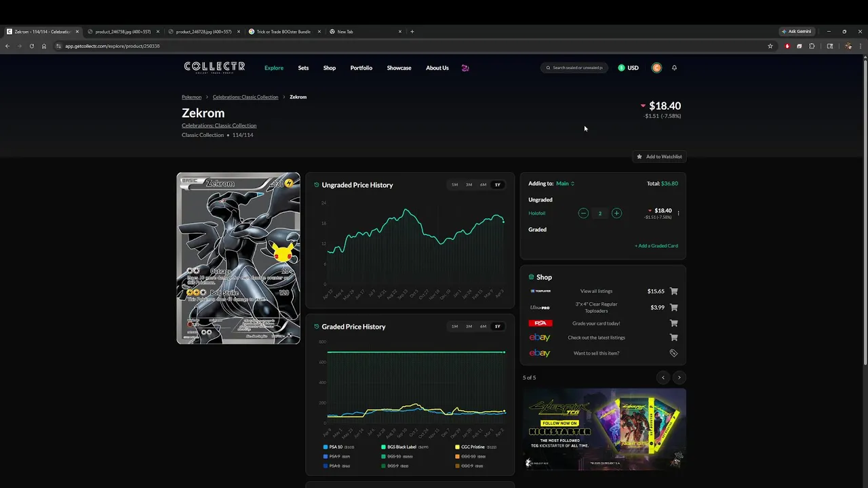Click Add to Watchlist button

pos(659,157)
